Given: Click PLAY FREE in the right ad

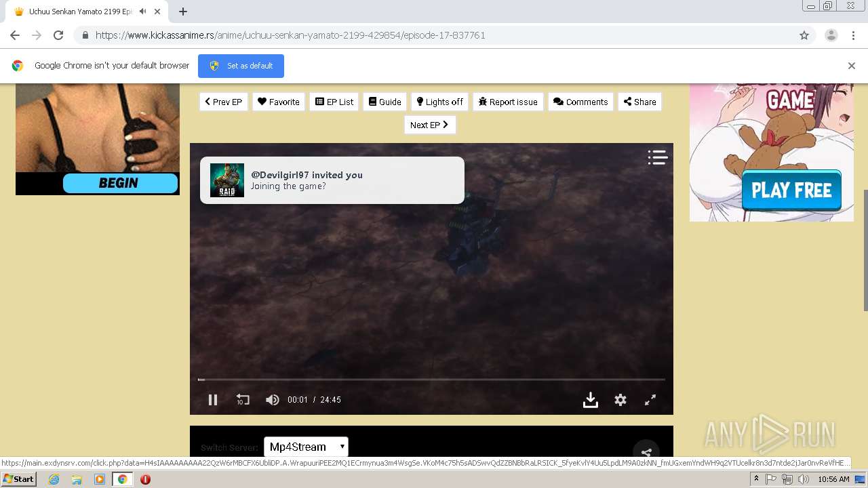Looking at the screenshot, I should (791, 190).
